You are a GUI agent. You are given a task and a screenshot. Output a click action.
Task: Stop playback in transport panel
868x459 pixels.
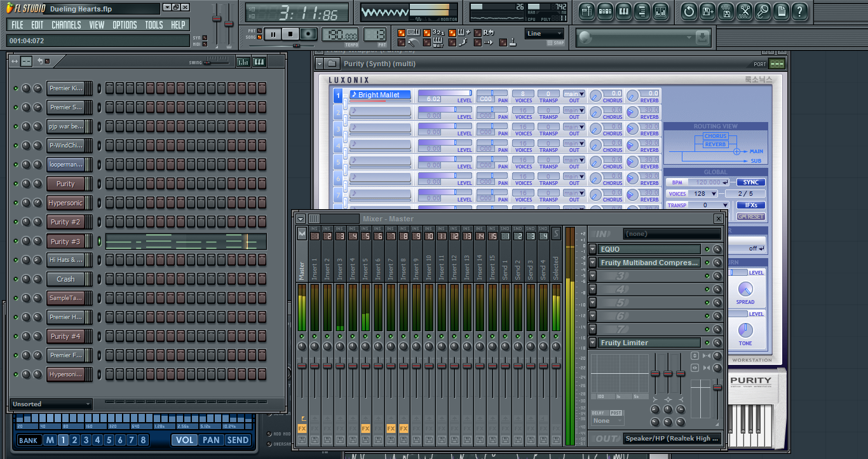tap(291, 34)
